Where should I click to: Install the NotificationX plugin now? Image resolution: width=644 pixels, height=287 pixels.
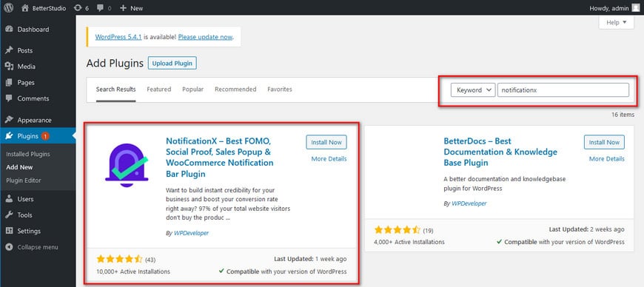[x=326, y=142]
